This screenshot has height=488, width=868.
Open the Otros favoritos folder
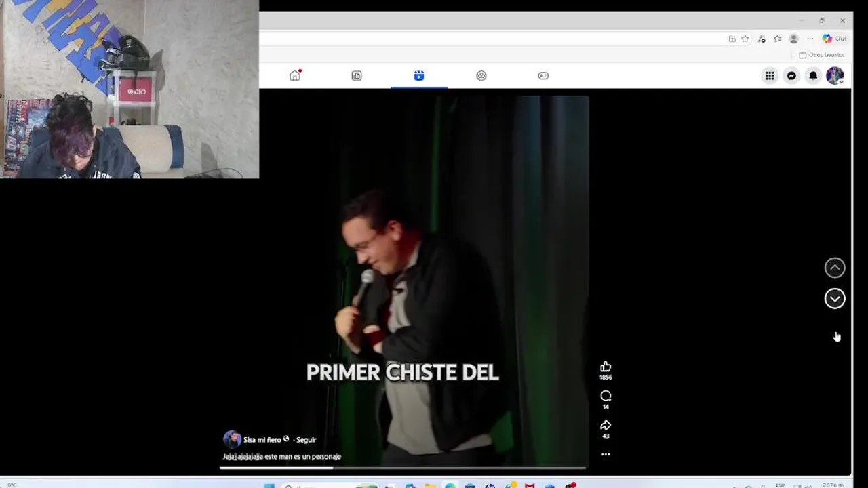coord(822,55)
